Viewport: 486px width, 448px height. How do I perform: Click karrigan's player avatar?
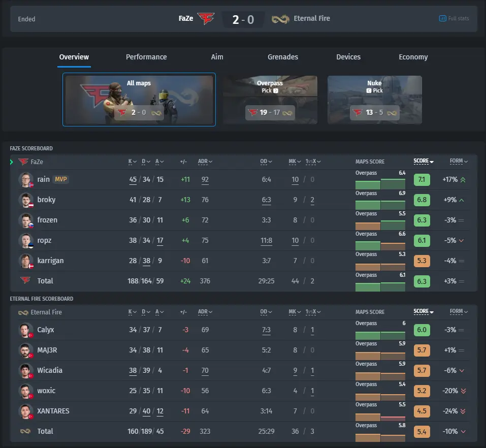(26, 261)
